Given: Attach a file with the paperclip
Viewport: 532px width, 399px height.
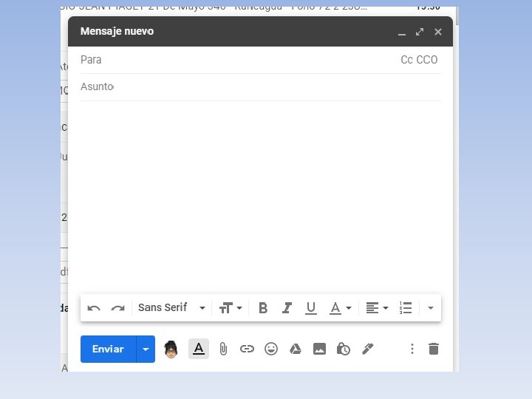Looking at the screenshot, I should coord(223,349).
